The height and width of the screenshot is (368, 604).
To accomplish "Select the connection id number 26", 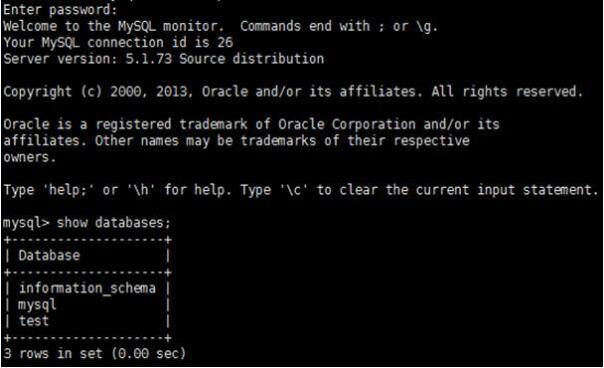I will [225, 42].
